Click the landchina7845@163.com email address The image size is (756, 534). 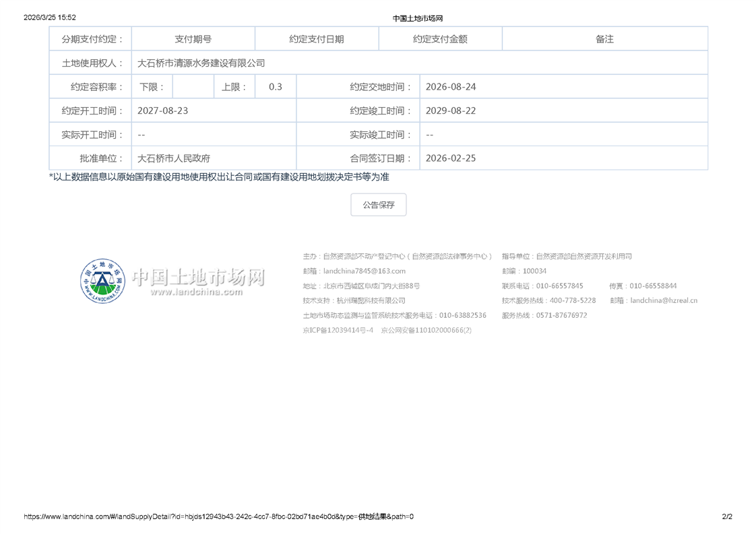[x=365, y=271]
